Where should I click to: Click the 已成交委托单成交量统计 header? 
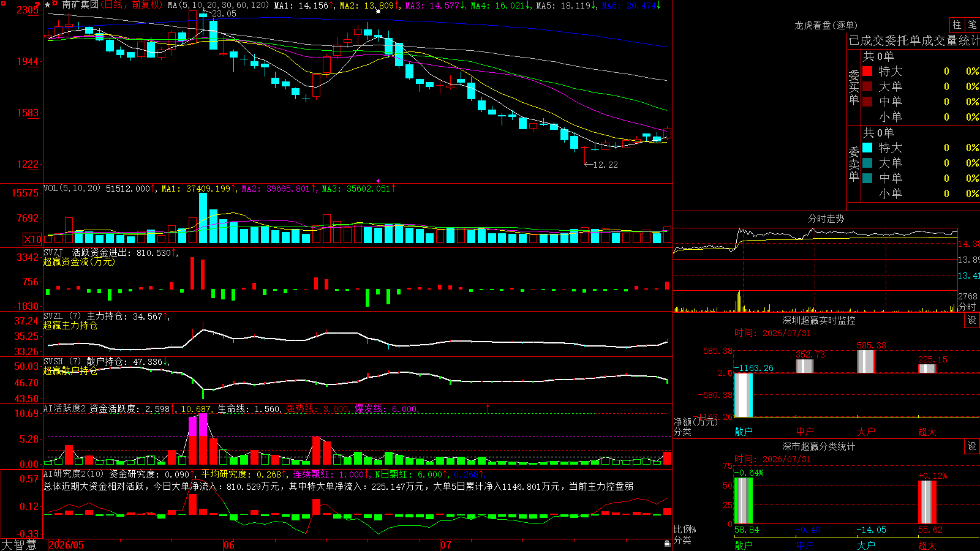click(914, 40)
